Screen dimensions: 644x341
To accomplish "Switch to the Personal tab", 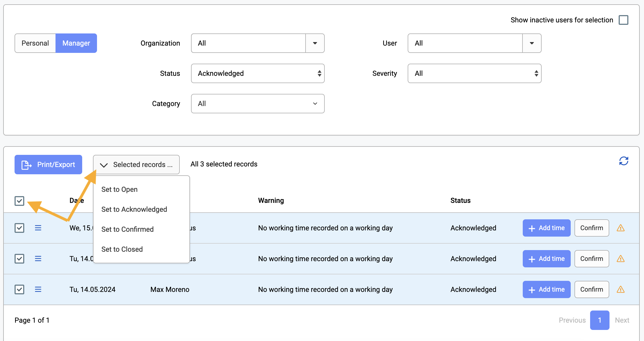I will pyautogui.click(x=35, y=43).
